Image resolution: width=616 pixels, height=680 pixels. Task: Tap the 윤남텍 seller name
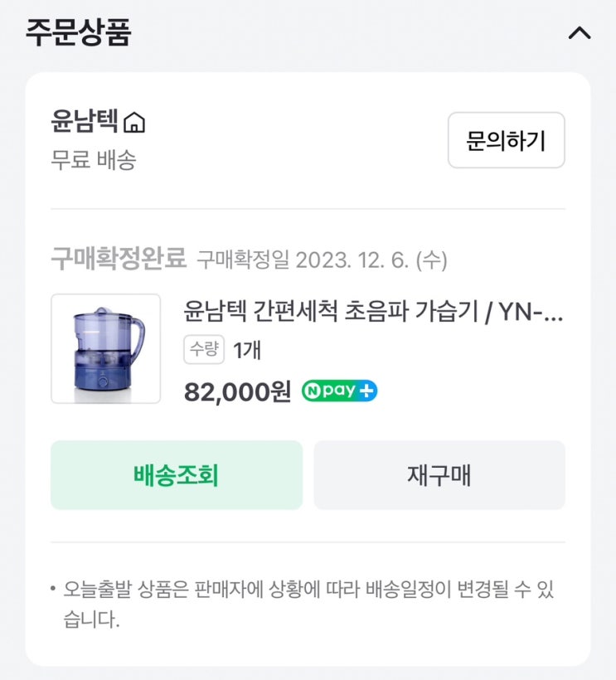tap(85, 123)
